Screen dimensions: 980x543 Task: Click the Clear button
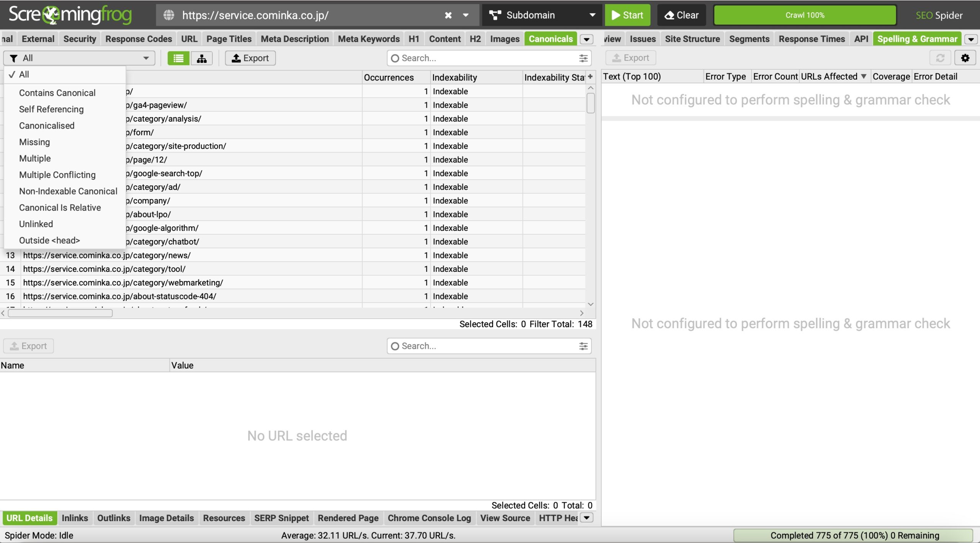click(x=681, y=15)
